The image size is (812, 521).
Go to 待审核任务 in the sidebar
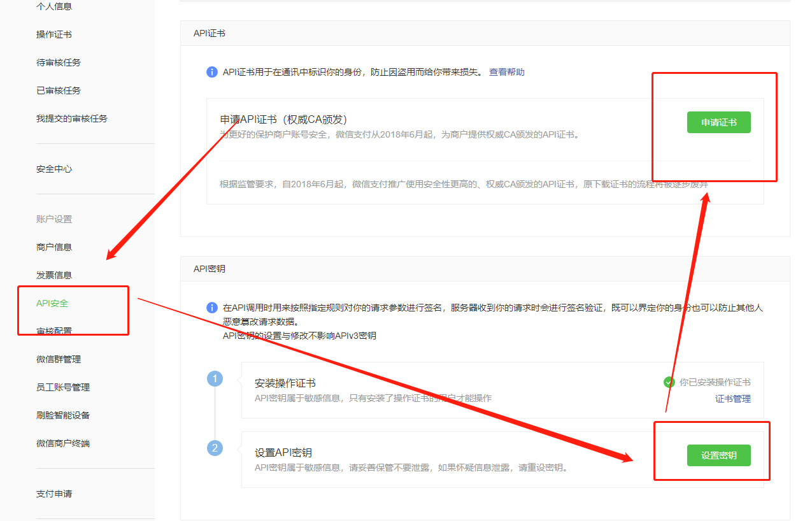59,62
